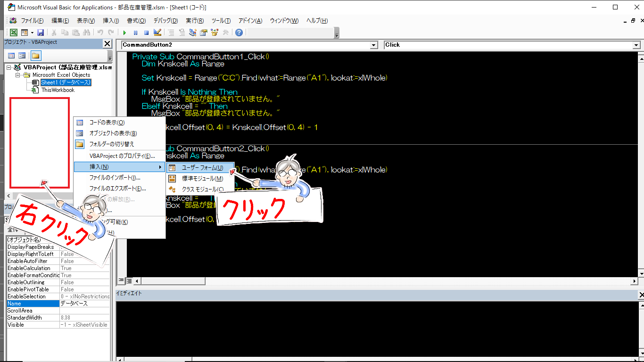Image resolution: width=644 pixels, height=362 pixels.
Task: Open the ツール(T) menu
Action: click(221, 21)
